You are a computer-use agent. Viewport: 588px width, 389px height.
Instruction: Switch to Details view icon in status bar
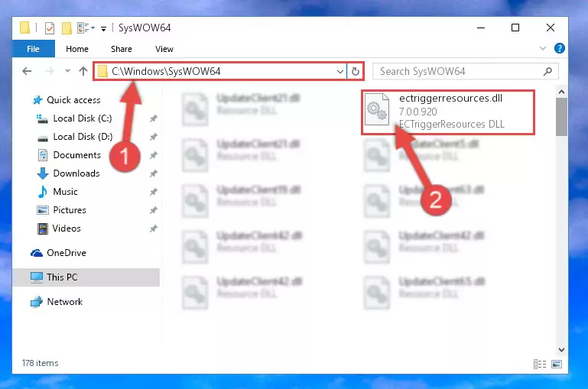[x=540, y=364]
